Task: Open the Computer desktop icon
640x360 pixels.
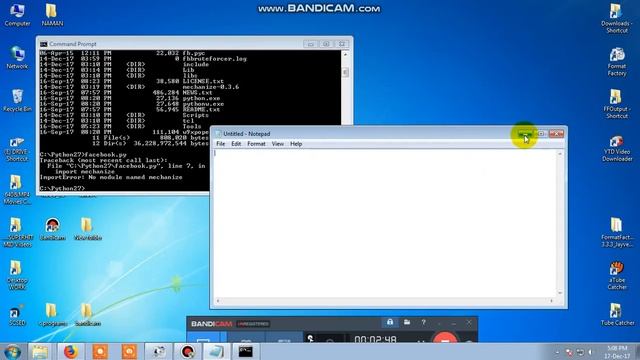Action: pyautogui.click(x=17, y=15)
